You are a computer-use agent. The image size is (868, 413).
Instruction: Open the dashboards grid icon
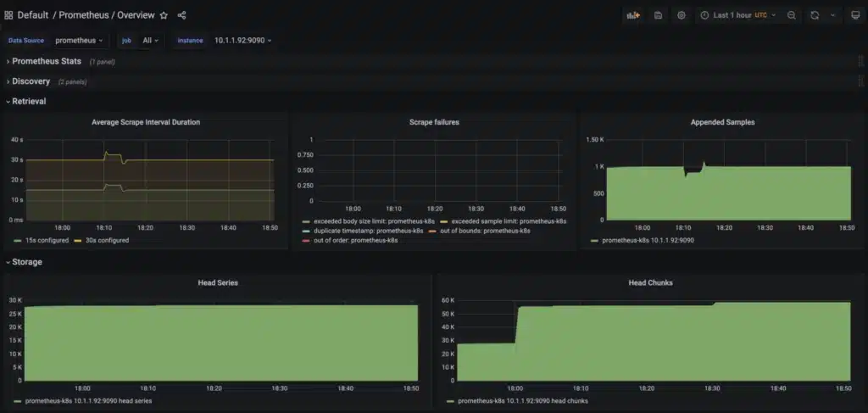[8, 15]
